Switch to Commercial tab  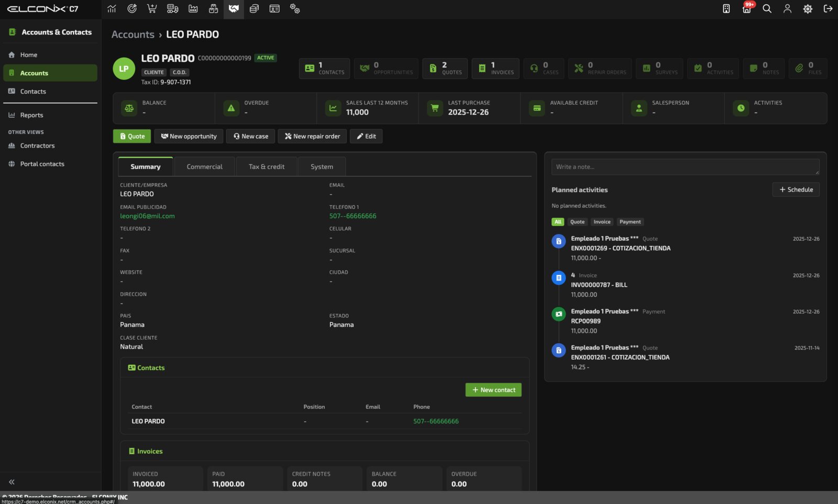click(205, 167)
